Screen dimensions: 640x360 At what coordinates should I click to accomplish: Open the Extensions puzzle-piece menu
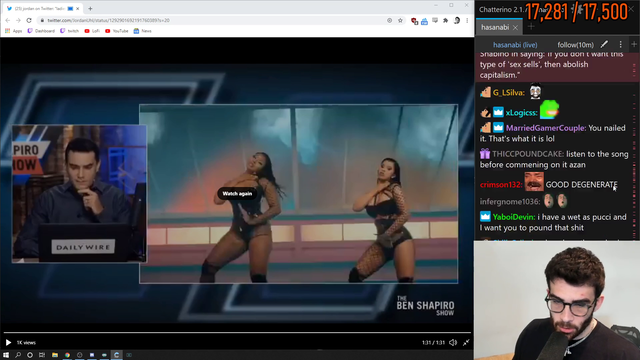446,20
